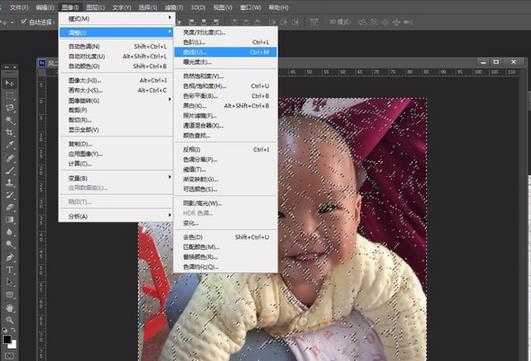Image resolution: width=531 pixels, height=361 pixels.
Task: Choose 色彩平衡(B) entry
Action: (x=226, y=96)
